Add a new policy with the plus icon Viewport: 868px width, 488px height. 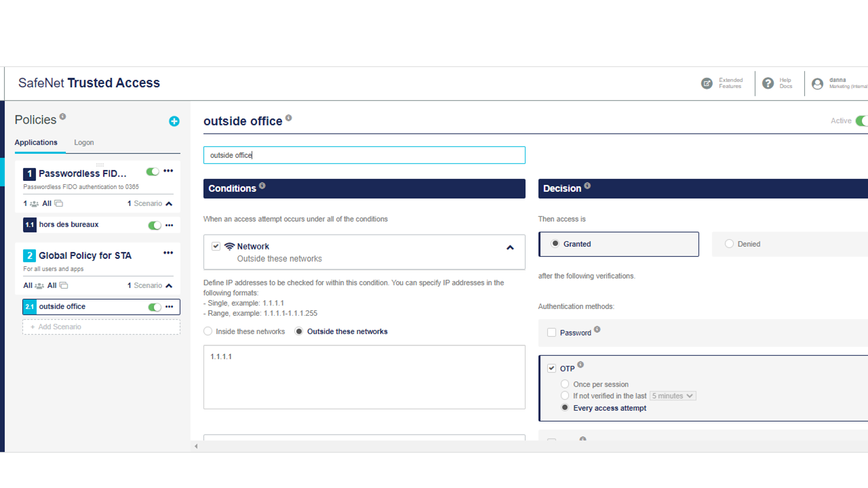(174, 121)
